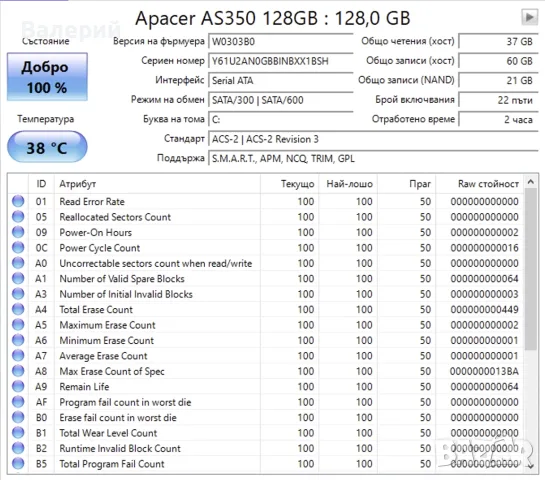Viewport: 545px width, 480px height.
Task: Click the status icon of Total Wear Level Count
Action: [18, 433]
